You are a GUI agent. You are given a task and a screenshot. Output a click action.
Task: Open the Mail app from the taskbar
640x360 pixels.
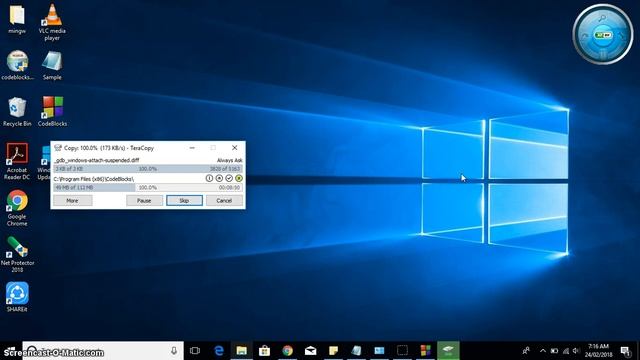click(311, 351)
